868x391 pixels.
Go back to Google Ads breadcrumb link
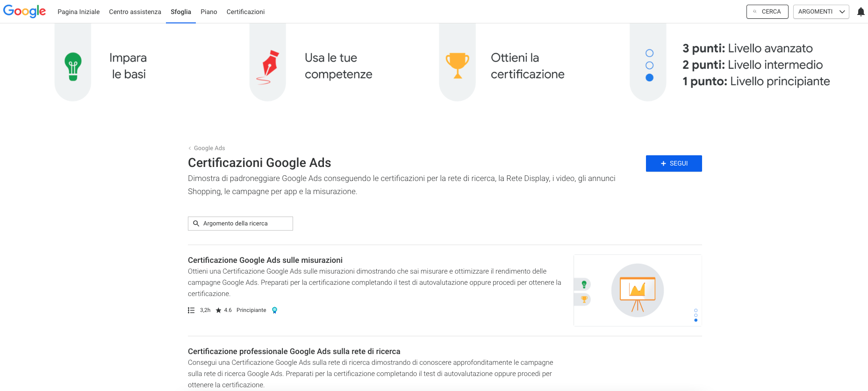point(209,148)
